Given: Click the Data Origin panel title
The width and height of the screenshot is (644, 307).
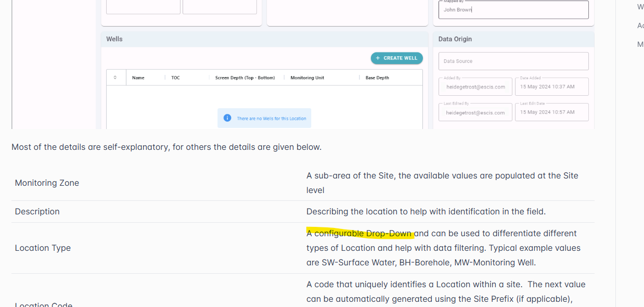Looking at the screenshot, I should click(x=455, y=39).
